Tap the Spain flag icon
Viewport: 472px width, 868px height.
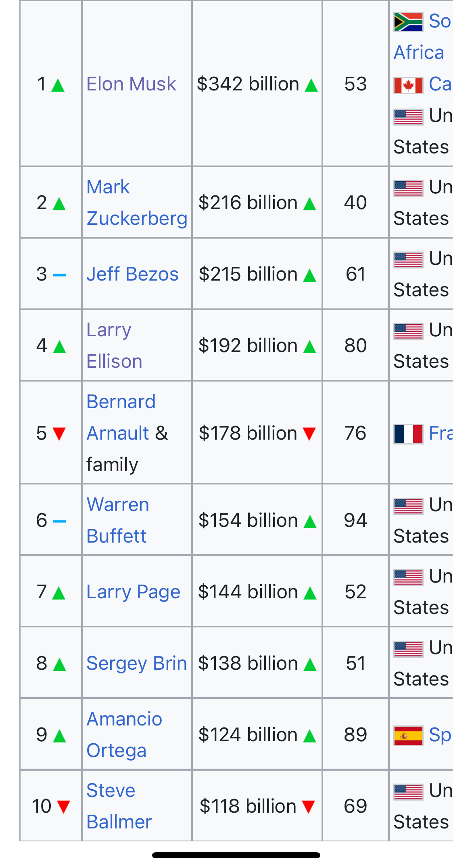click(x=408, y=736)
